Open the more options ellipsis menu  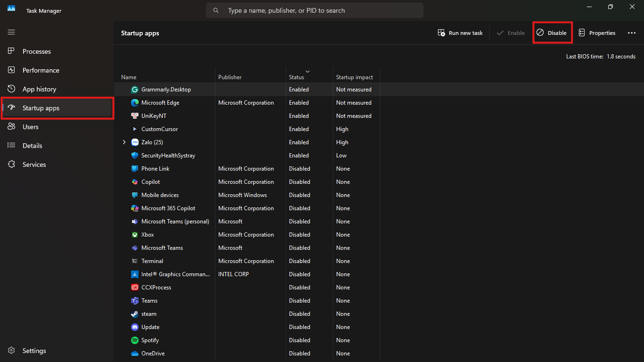[632, 33]
